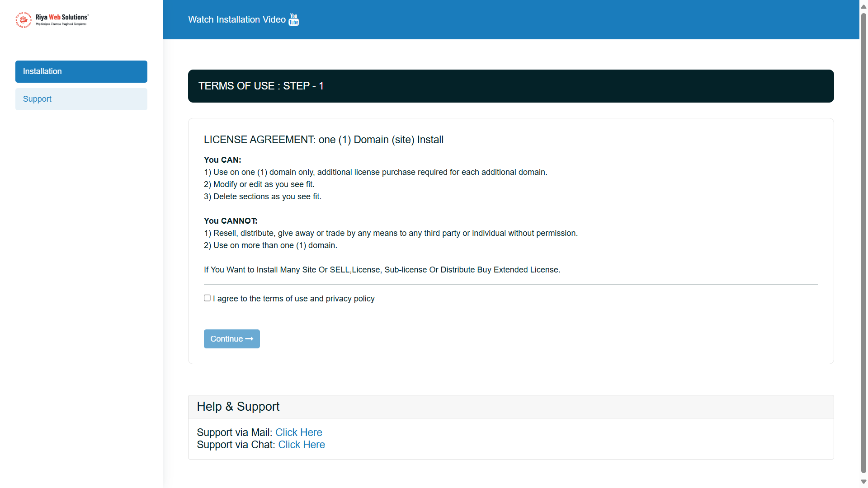Click the 'I agree to the terms' label
This screenshot has width=868, height=488.
tap(294, 299)
